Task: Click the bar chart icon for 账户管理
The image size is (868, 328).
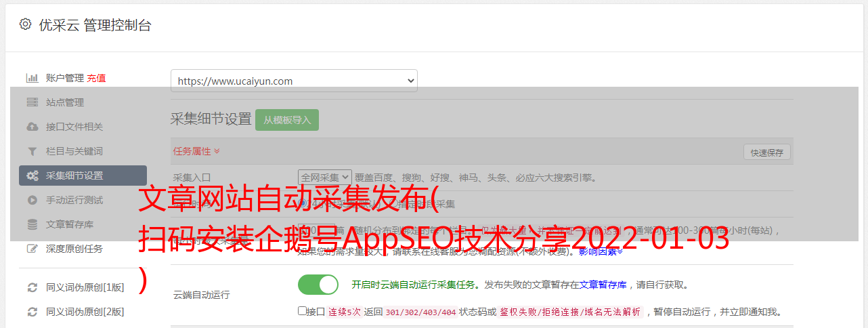Action: [32, 78]
